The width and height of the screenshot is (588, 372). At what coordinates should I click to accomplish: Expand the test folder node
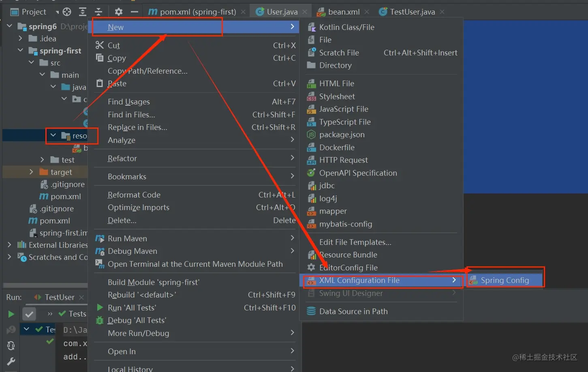click(x=43, y=160)
